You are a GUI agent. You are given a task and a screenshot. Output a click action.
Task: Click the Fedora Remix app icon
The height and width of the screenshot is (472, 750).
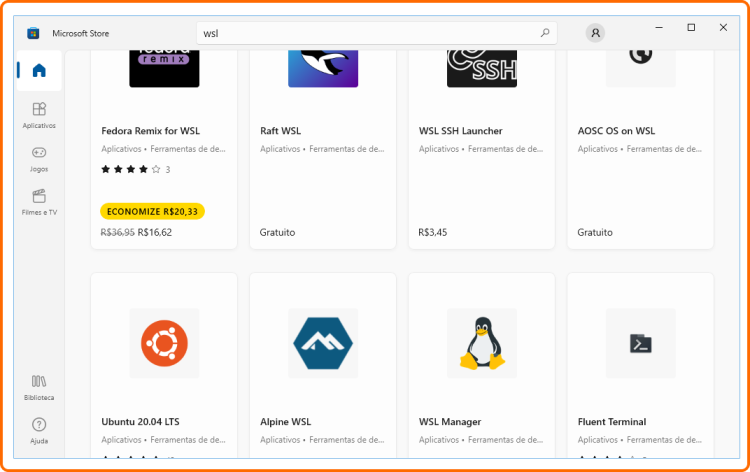[164, 68]
